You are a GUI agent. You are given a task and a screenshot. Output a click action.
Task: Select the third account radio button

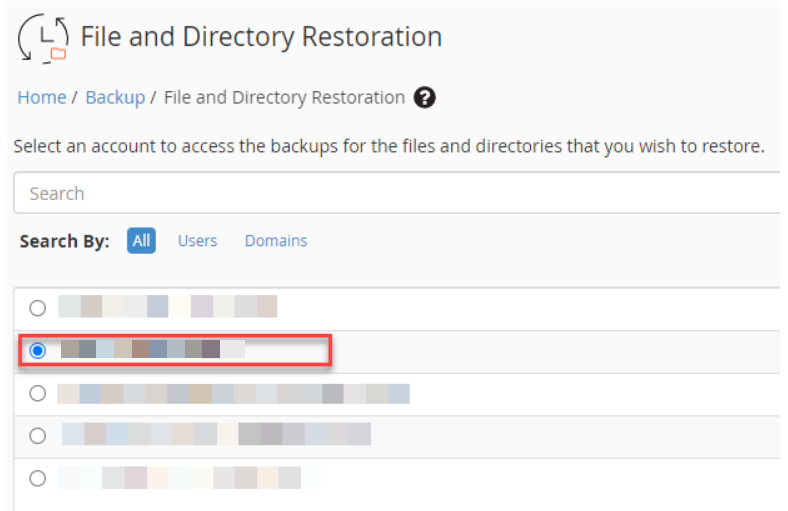(38, 393)
